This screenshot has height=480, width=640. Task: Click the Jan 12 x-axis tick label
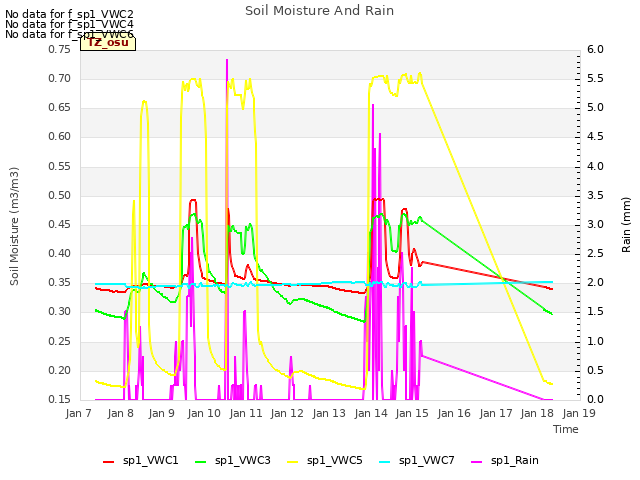287,413
